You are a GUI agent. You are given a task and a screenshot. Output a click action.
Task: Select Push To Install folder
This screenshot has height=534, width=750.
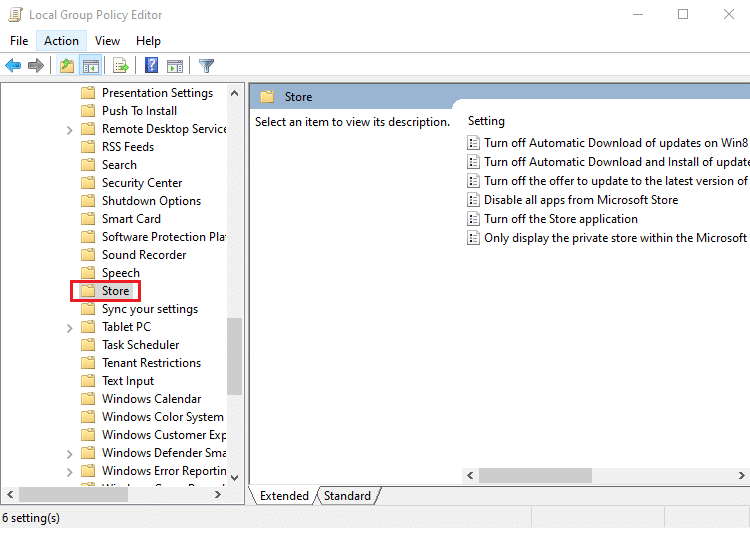click(x=139, y=111)
